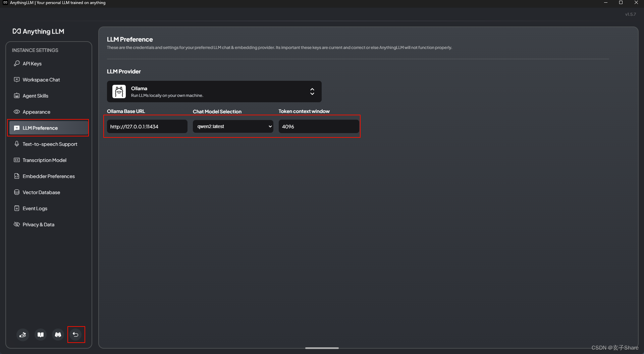644x354 pixels.
Task: Click the Workspace Chat icon
Action: (x=17, y=79)
